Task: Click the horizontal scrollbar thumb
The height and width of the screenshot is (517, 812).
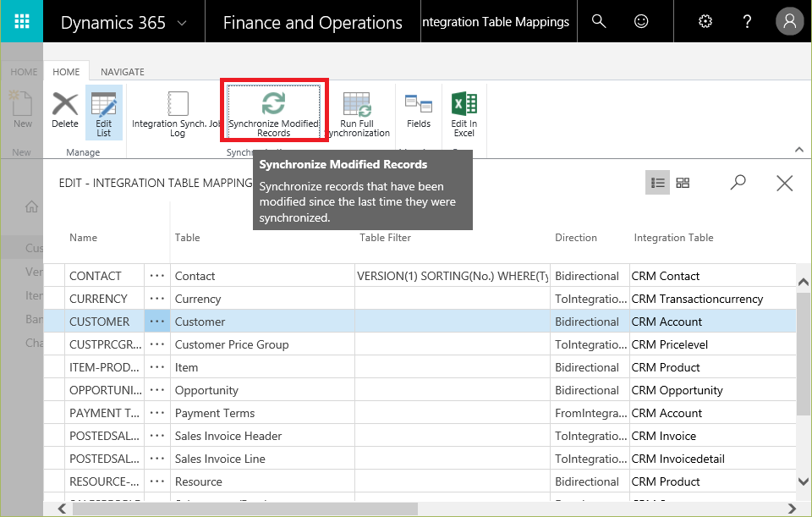Action: click(245, 509)
